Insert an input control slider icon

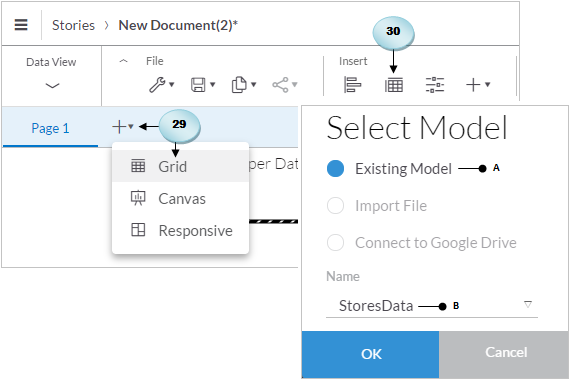point(435,85)
